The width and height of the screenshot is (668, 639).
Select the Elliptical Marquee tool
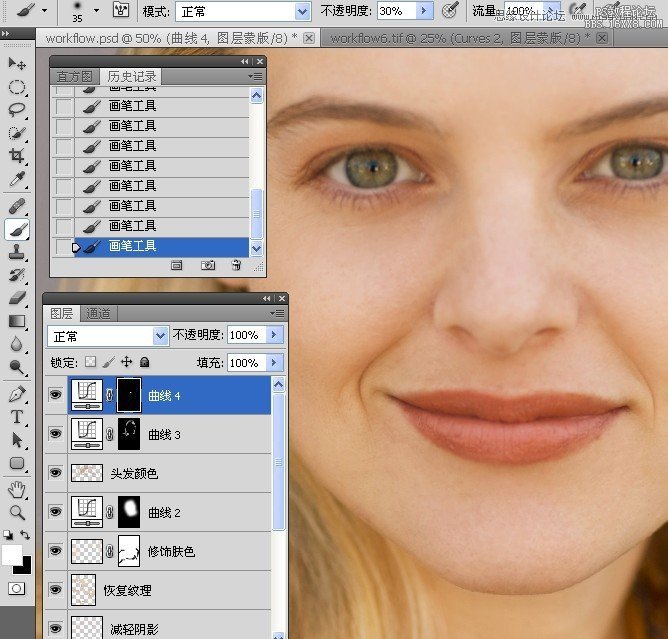point(17,87)
